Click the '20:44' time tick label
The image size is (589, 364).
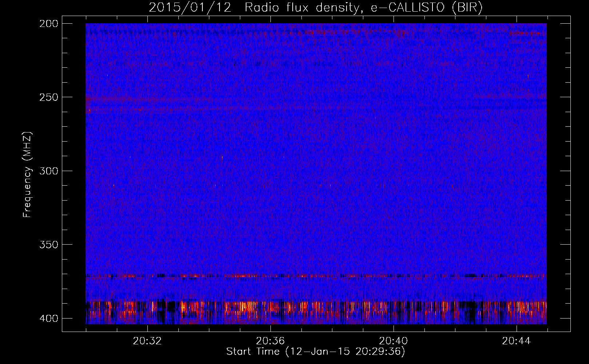pos(517,341)
